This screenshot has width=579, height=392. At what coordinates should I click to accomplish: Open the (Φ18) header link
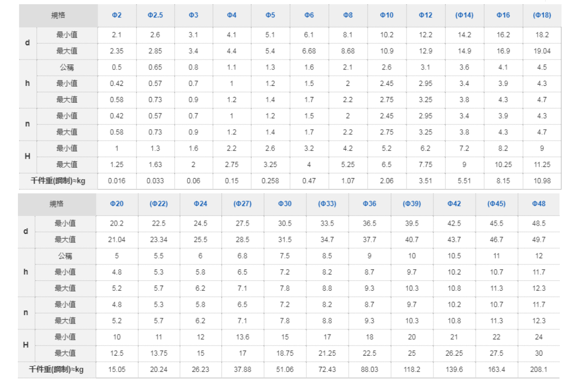click(x=542, y=15)
